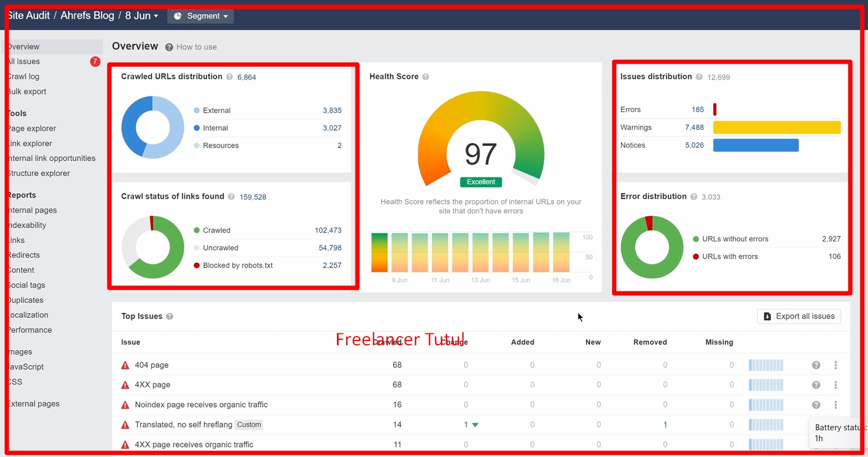Click the Internal URLs count 3,027
This screenshot has height=457, width=868.
pyautogui.click(x=331, y=128)
